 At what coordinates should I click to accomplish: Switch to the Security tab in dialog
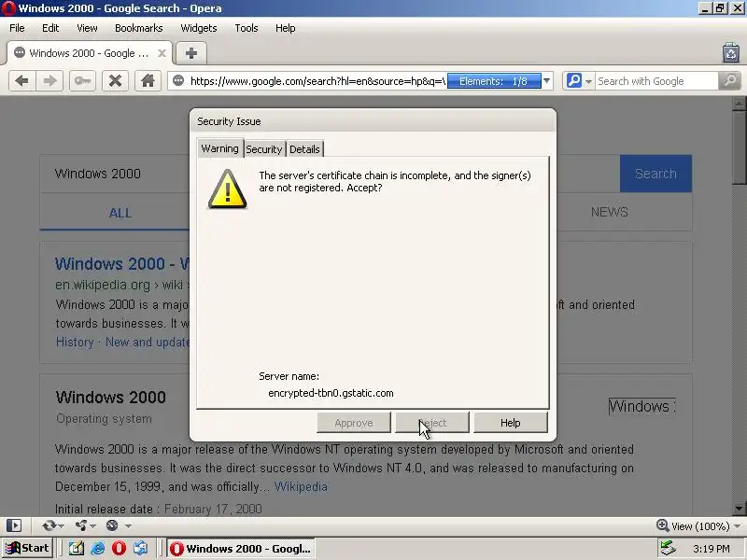(264, 149)
